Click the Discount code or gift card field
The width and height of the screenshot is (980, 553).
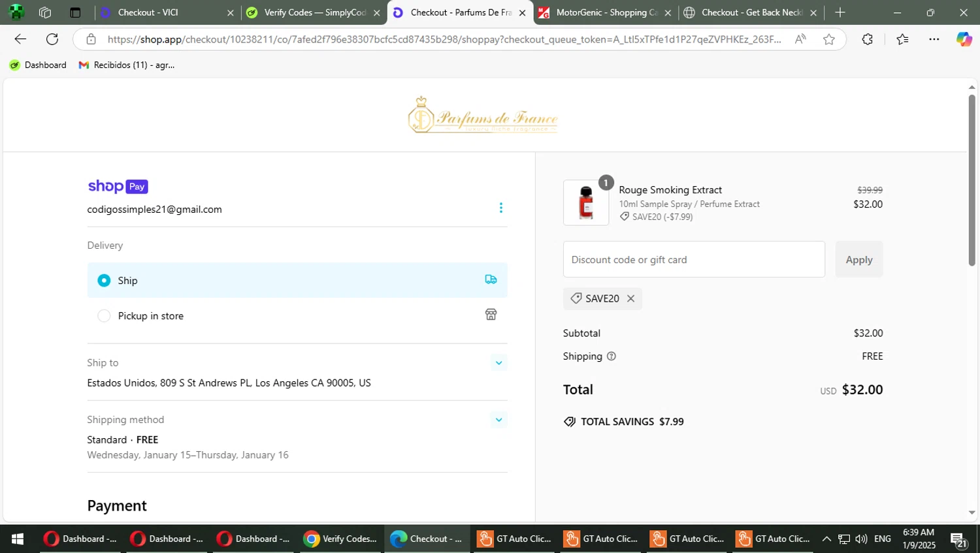tap(694, 259)
